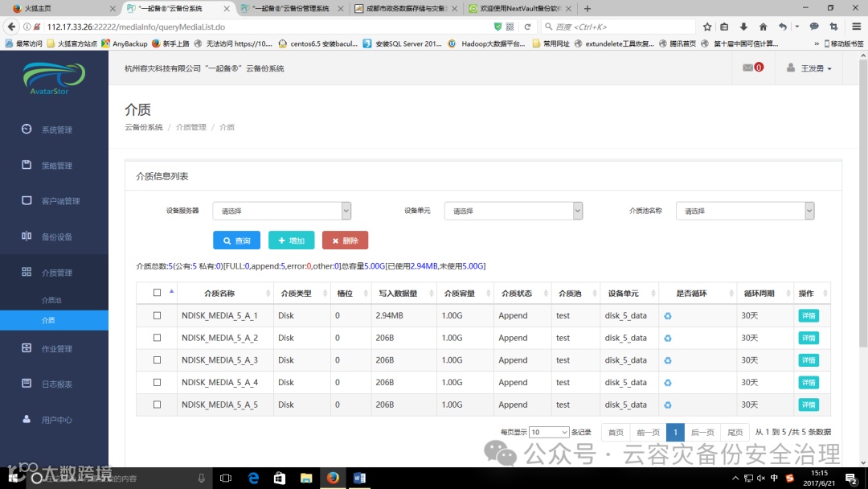Open 策略管理 in the sidebar
The width and height of the screenshot is (868, 489).
[55, 165]
